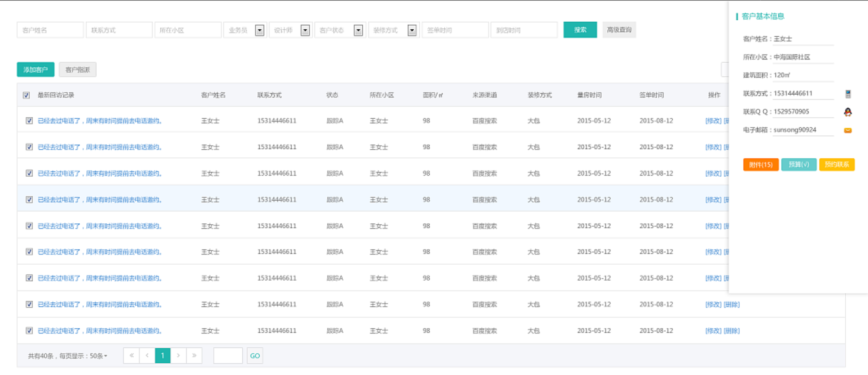This screenshot has height=375, width=868.
Task: Click [删除] link in the last row
Action: coord(731,330)
